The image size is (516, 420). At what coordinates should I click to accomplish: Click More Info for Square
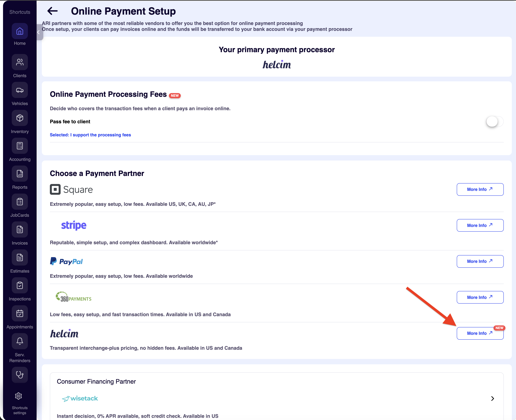pyautogui.click(x=480, y=189)
